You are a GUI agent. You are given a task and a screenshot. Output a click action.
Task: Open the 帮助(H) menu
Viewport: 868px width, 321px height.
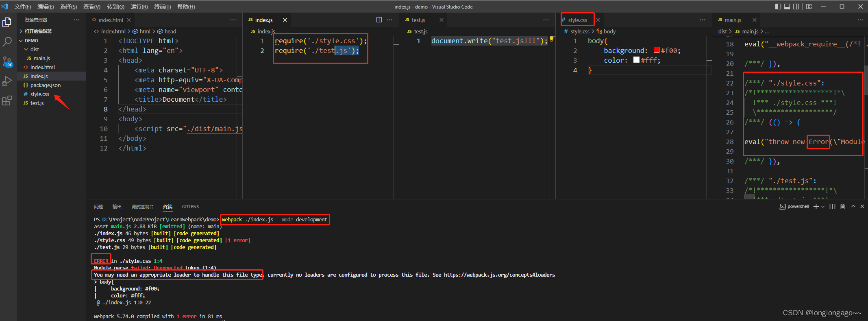[x=186, y=7]
